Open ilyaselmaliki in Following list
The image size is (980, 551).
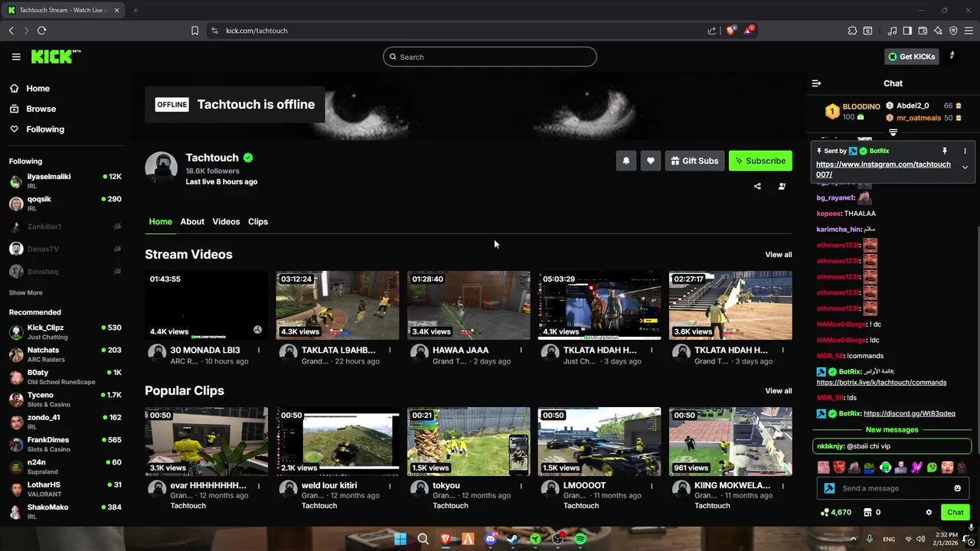[65, 181]
